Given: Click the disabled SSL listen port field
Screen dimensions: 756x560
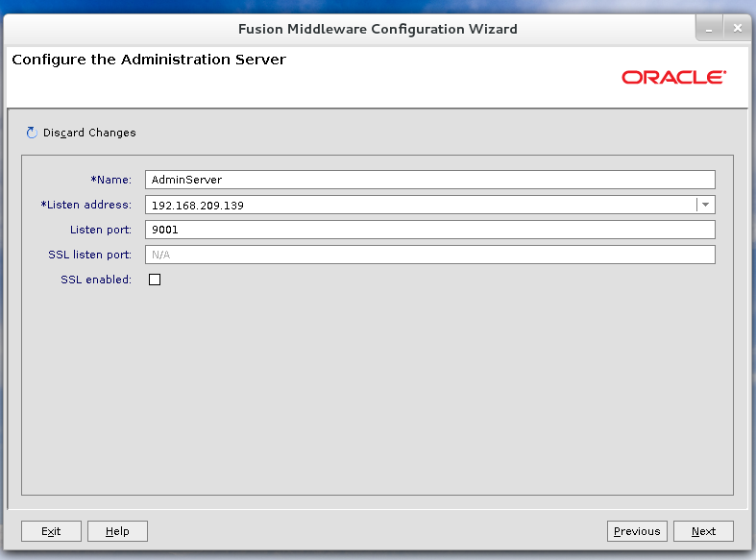Looking at the screenshot, I should pos(430,255).
